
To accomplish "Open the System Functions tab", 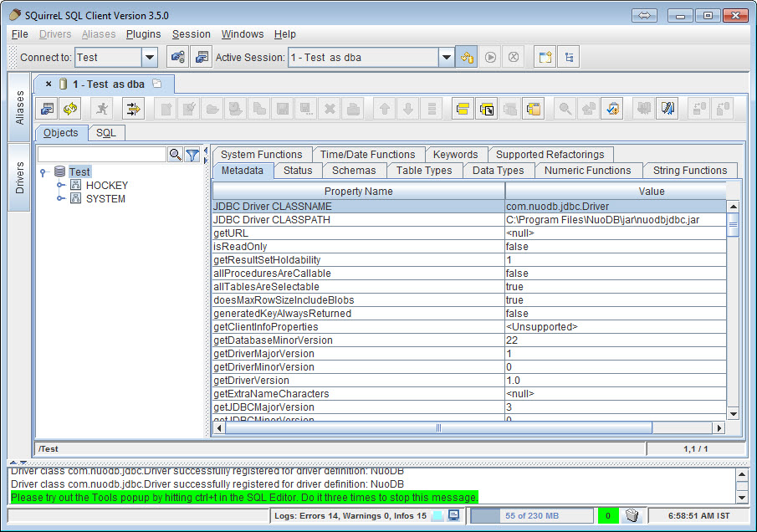I will 262,155.
